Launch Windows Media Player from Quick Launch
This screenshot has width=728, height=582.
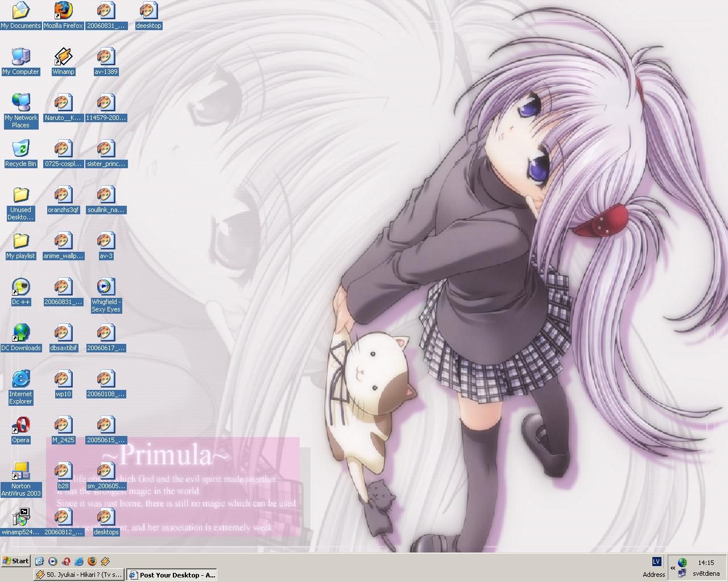(x=53, y=561)
